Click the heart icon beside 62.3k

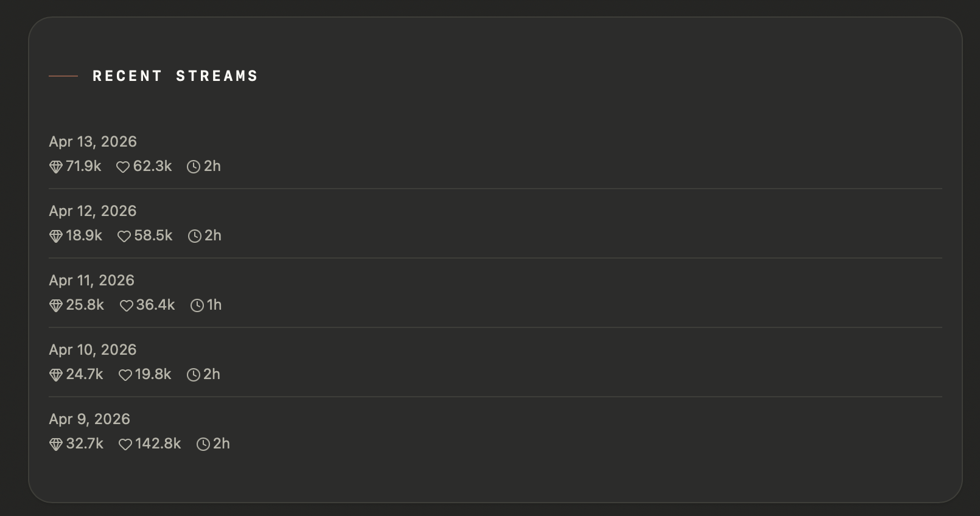click(x=123, y=167)
